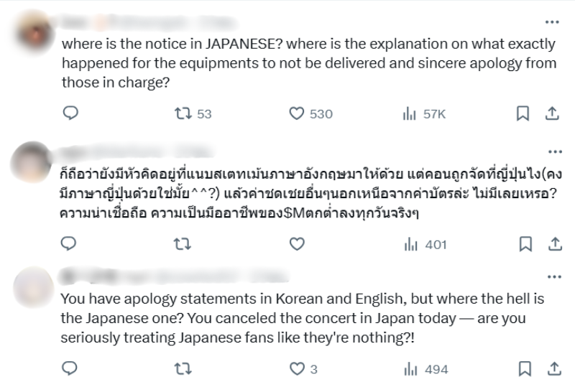Open the first commenter's profile avatar

(34, 30)
